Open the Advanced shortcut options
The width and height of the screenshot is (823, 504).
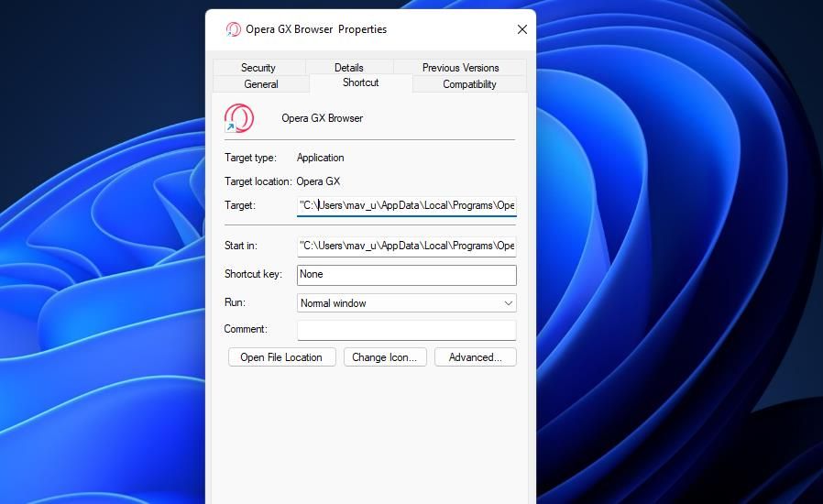476,357
